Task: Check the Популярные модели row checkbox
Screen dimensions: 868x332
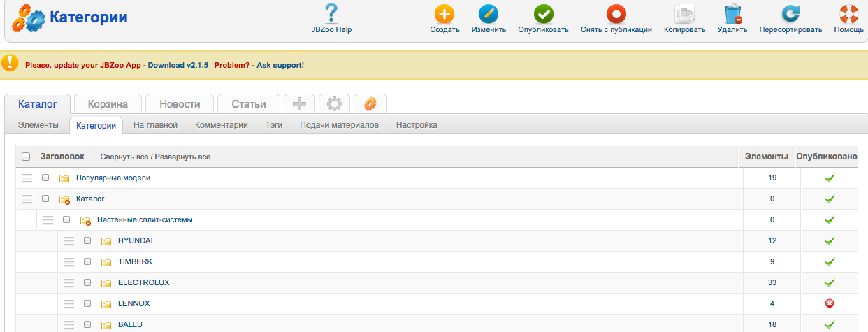Action: click(45, 178)
